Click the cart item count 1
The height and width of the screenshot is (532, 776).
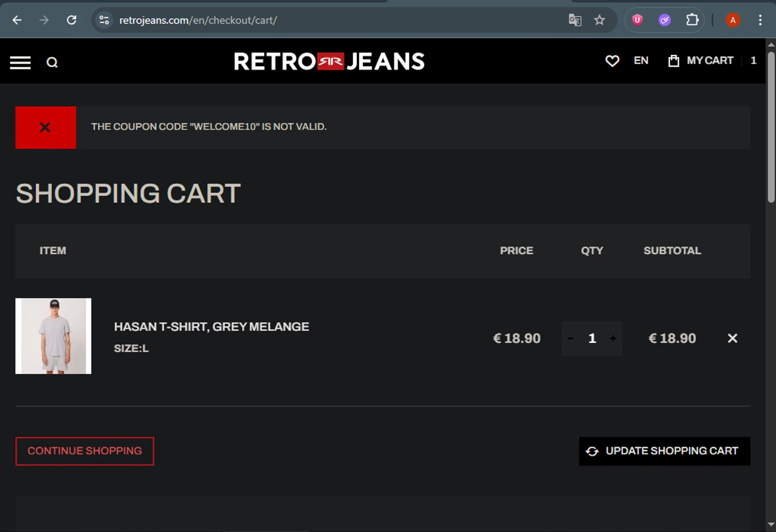pyautogui.click(x=753, y=60)
